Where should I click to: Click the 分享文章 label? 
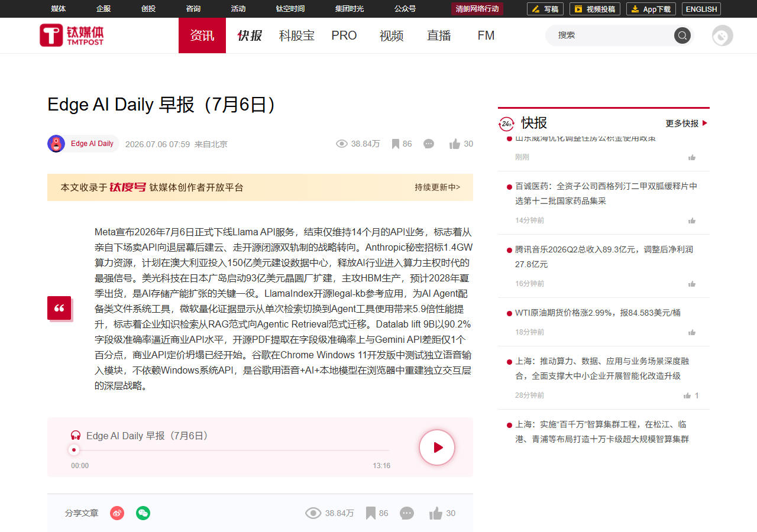click(x=82, y=513)
